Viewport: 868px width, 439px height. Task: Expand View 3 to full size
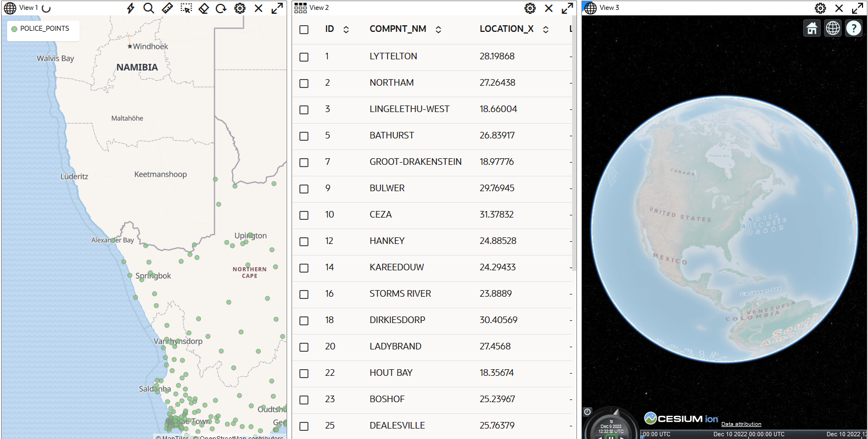857,8
